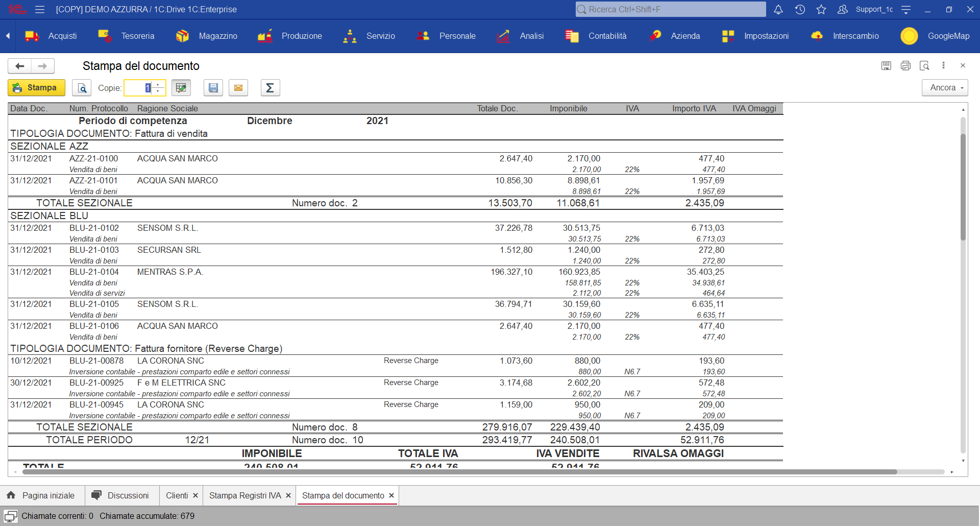Send document by email envelope icon

[x=238, y=88]
